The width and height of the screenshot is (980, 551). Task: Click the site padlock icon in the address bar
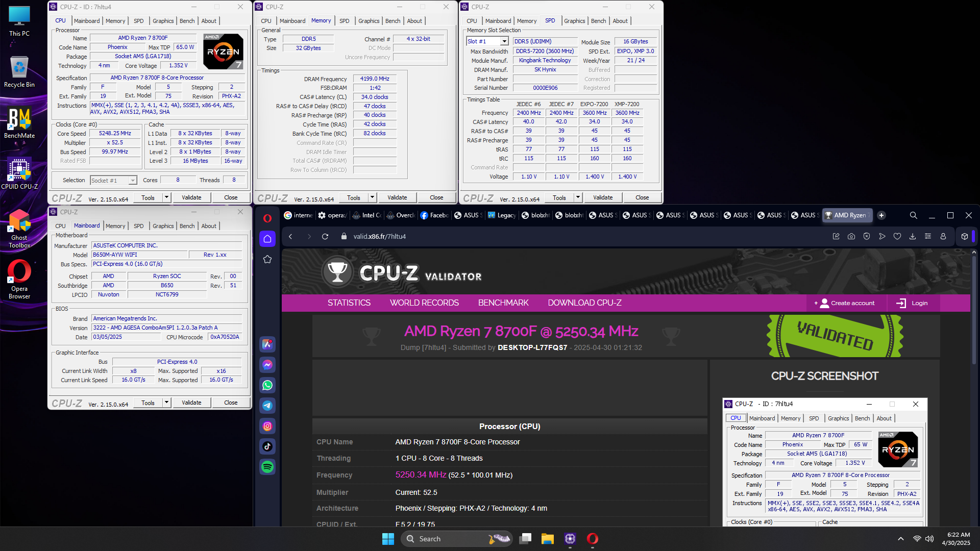(x=344, y=236)
